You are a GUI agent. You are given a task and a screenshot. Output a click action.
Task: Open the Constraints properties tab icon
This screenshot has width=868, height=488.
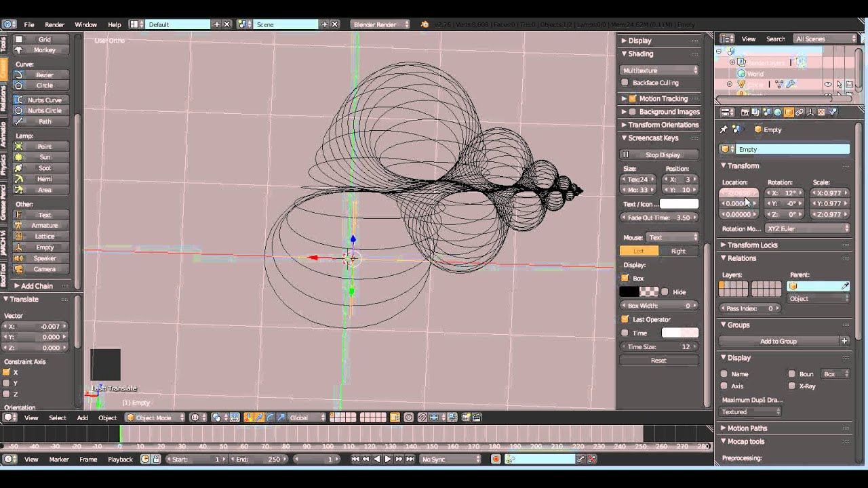[x=800, y=113]
